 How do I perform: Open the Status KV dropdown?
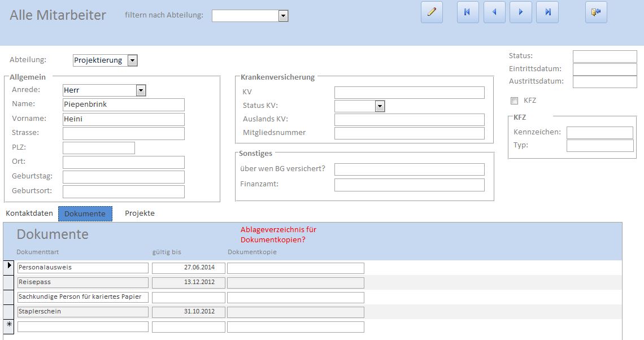380,106
